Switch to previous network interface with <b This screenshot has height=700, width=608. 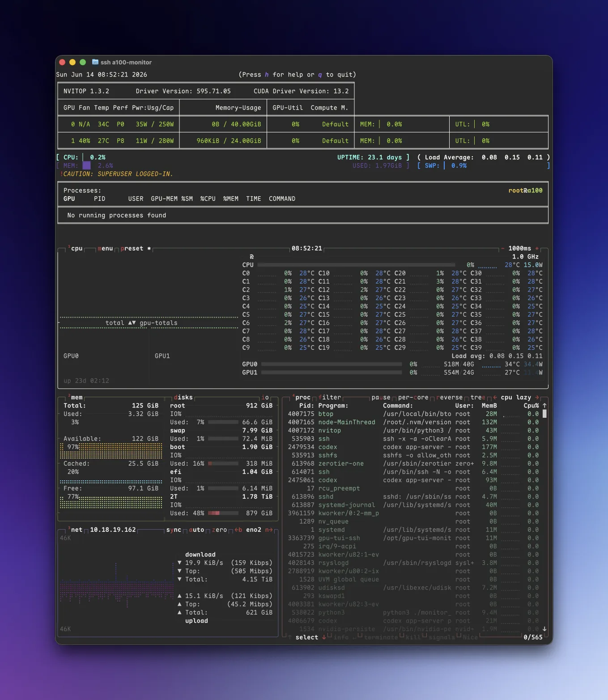click(x=238, y=530)
